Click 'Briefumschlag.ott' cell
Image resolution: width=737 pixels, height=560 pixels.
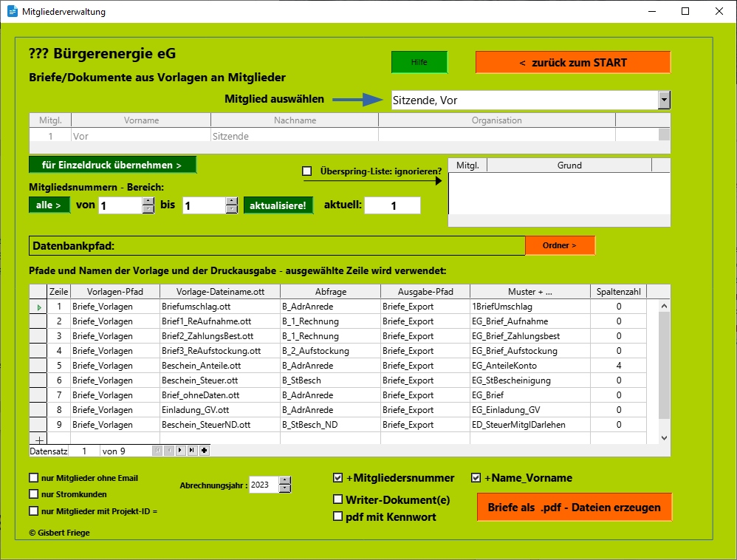pyautogui.click(x=220, y=307)
